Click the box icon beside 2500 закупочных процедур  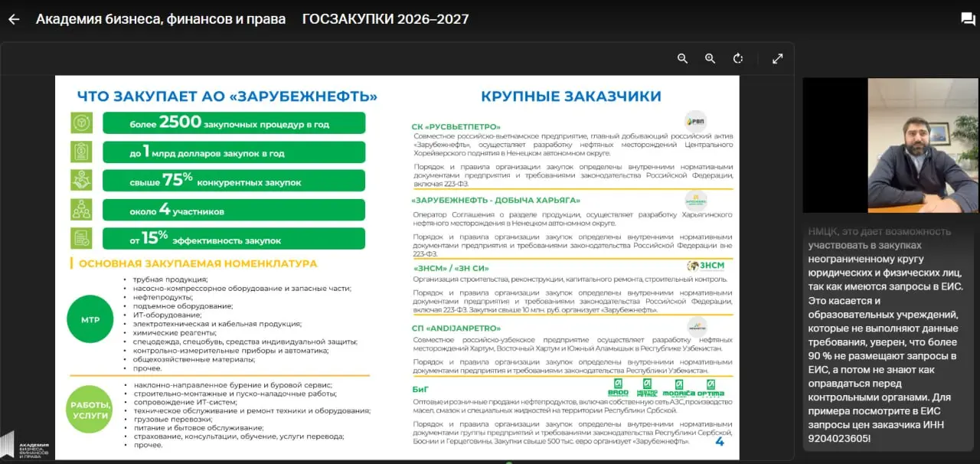[x=81, y=123]
